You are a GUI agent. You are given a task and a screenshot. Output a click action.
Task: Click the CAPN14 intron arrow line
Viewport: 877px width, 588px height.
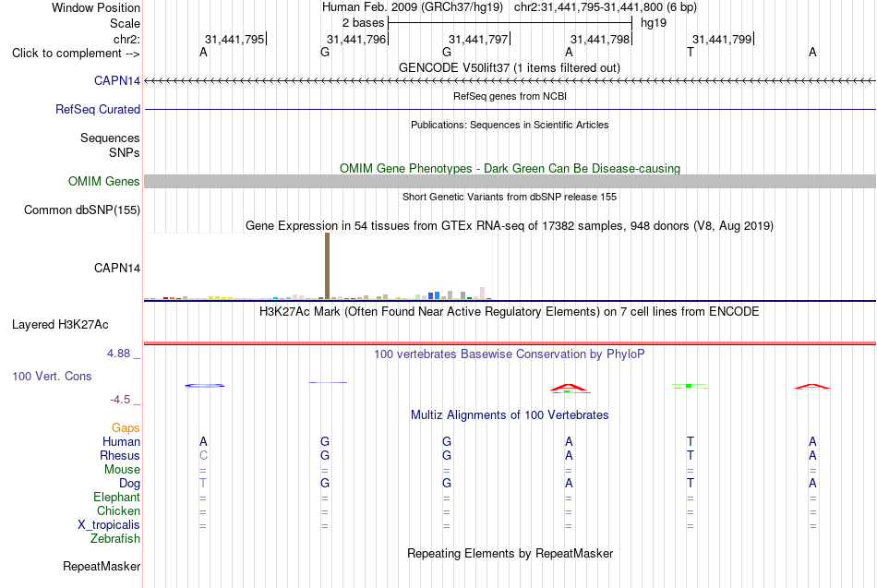(x=511, y=81)
